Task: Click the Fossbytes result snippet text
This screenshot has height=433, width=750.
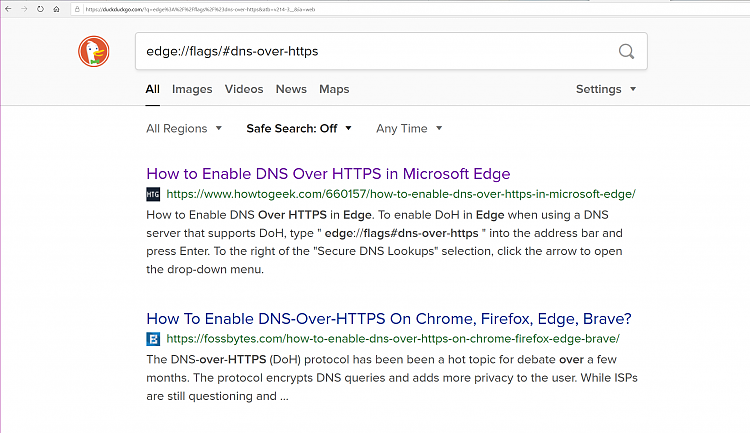Action: click(x=392, y=377)
